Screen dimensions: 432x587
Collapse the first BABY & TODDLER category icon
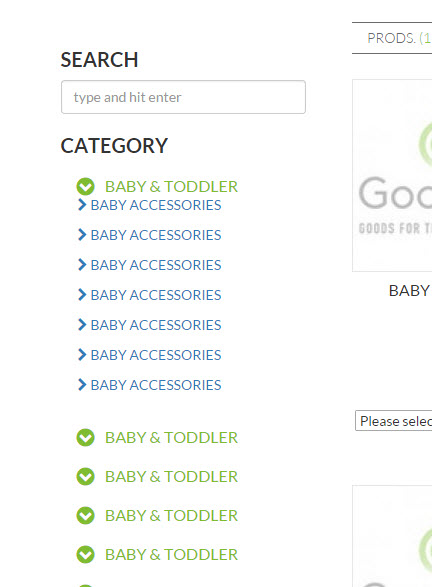[x=85, y=186]
